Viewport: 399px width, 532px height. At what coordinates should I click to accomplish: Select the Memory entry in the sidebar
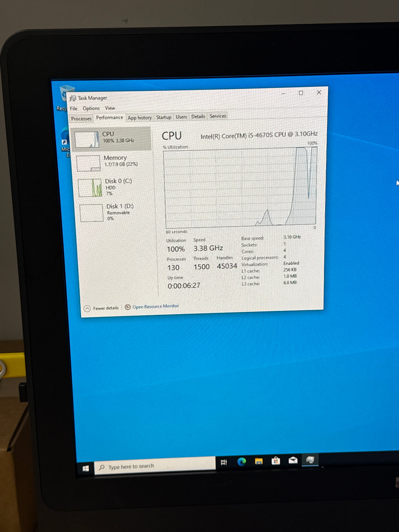pyautogui.click(x=113, y=162)
